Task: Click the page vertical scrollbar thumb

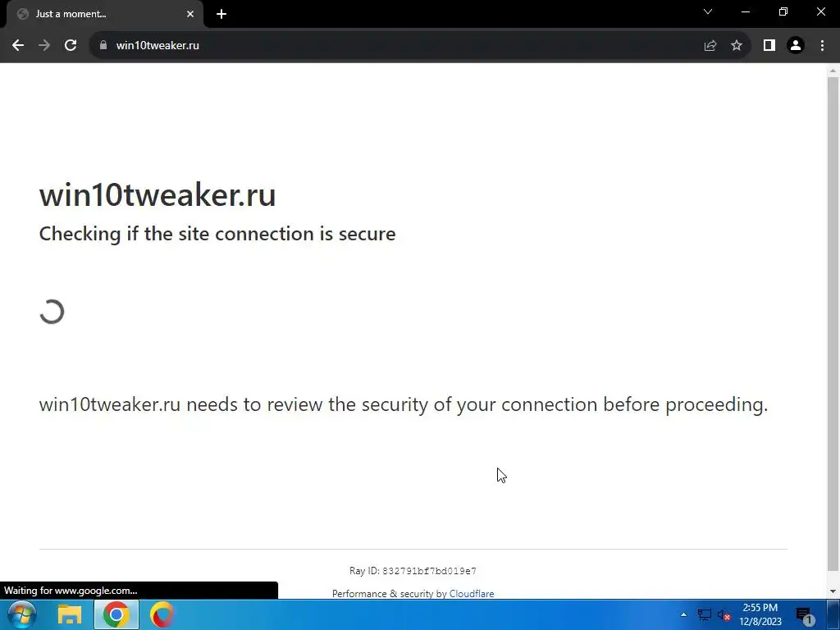Action: 833,324
